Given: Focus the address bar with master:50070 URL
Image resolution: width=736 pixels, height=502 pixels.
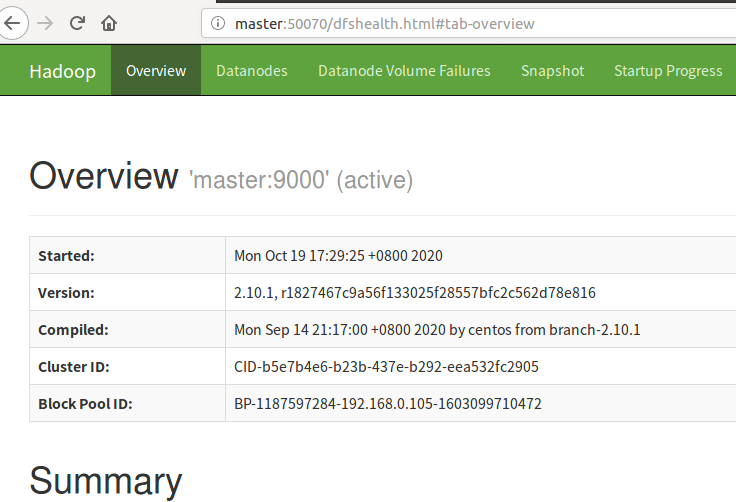Looking at the screenshot, I should click(x=468, y=23).
